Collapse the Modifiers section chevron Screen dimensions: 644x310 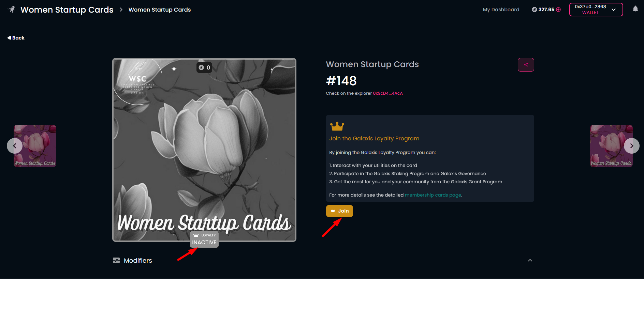pos(530,260)
